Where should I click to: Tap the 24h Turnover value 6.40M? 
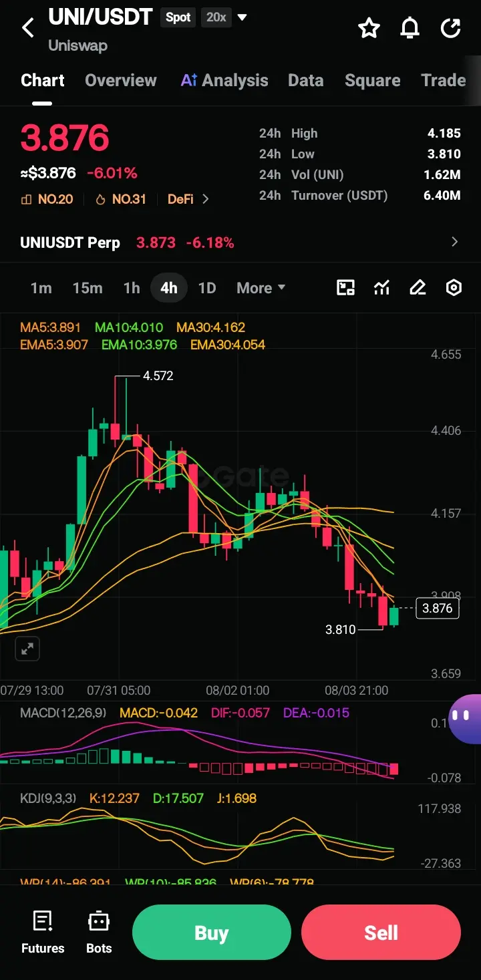[x=442, y=196]
